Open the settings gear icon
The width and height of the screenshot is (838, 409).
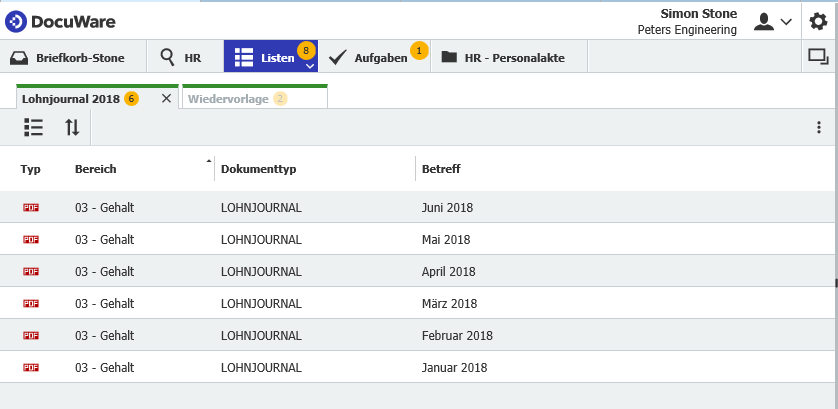[818, 21]
